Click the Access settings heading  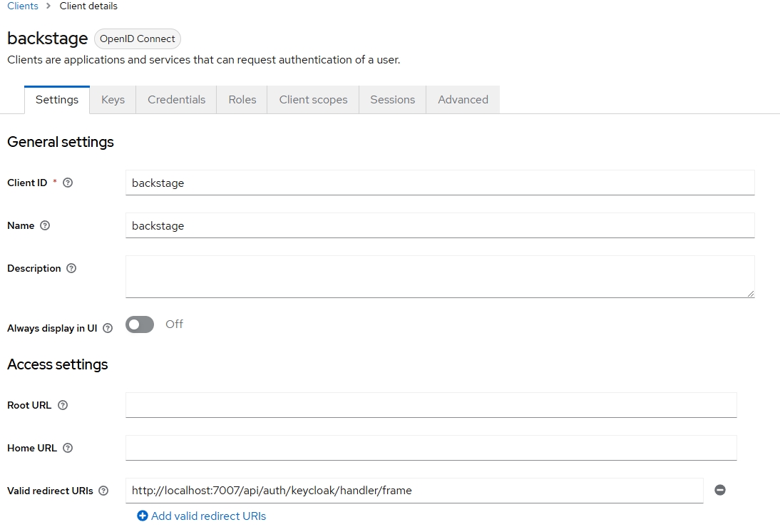click(58, 364)
